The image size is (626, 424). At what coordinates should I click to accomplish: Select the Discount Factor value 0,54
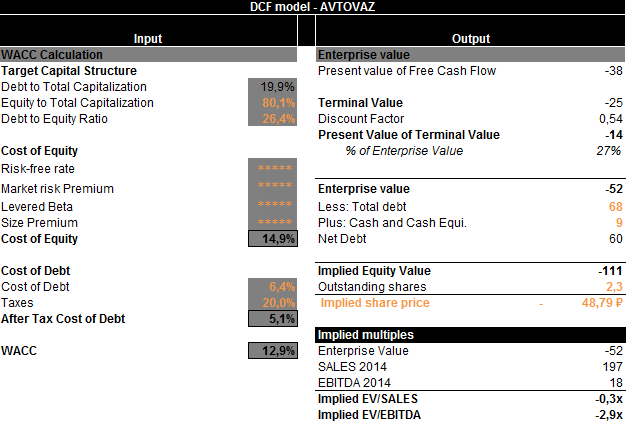(608, 119)
